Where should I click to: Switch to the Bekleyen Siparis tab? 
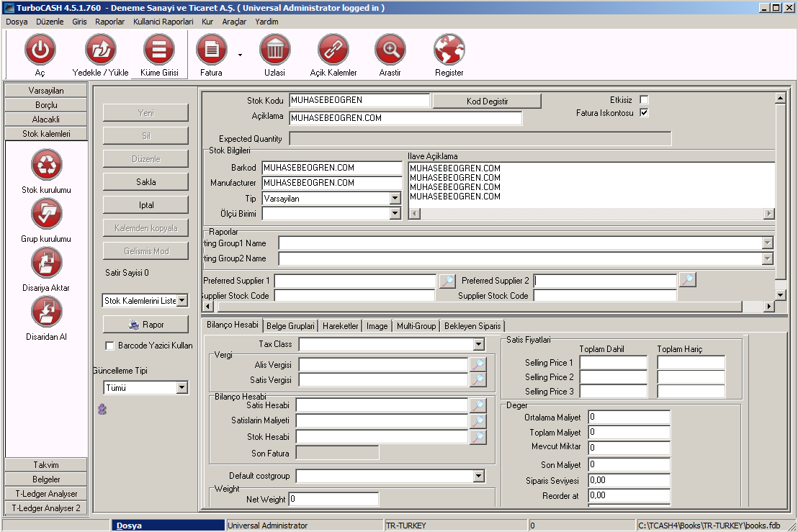tap(472, 325)
